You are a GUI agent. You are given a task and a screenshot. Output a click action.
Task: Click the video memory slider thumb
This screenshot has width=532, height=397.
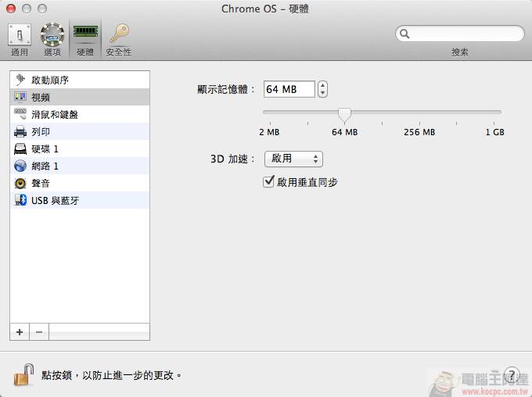[x=344, y=115]
